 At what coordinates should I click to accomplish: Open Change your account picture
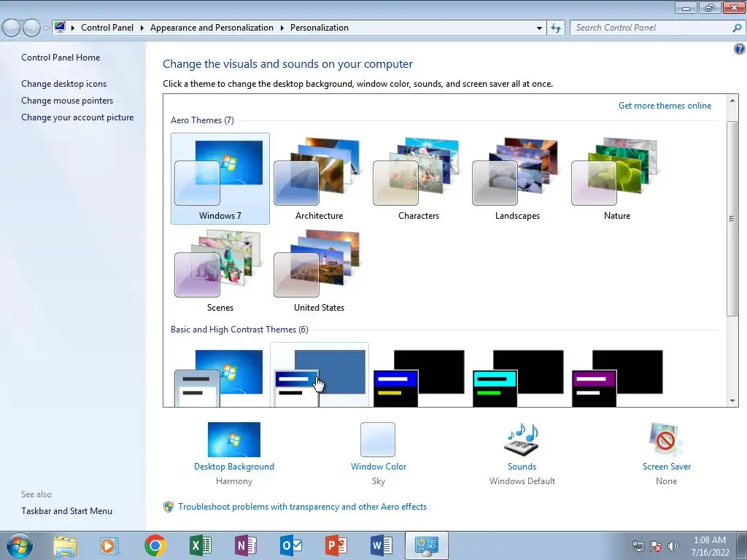(x=77, y=117)
